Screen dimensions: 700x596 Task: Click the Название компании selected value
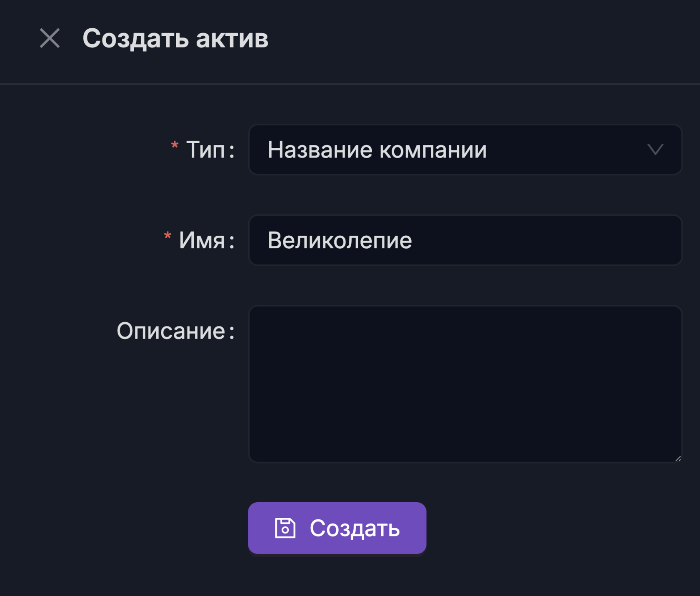(x=377, y=150)
